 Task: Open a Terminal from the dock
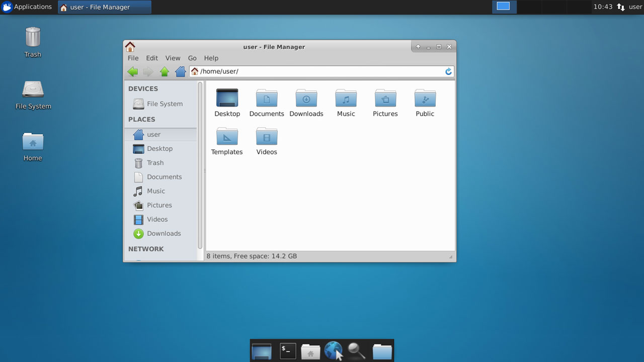tap(287, 350)
